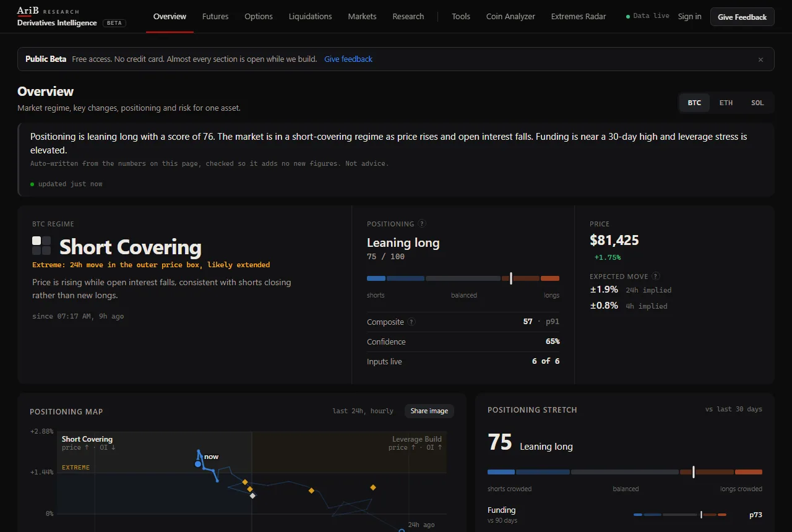The height and width of the screenshot is (532, 792).
Task: Click the 24h ago circle marker
Action: pos(401,530)
